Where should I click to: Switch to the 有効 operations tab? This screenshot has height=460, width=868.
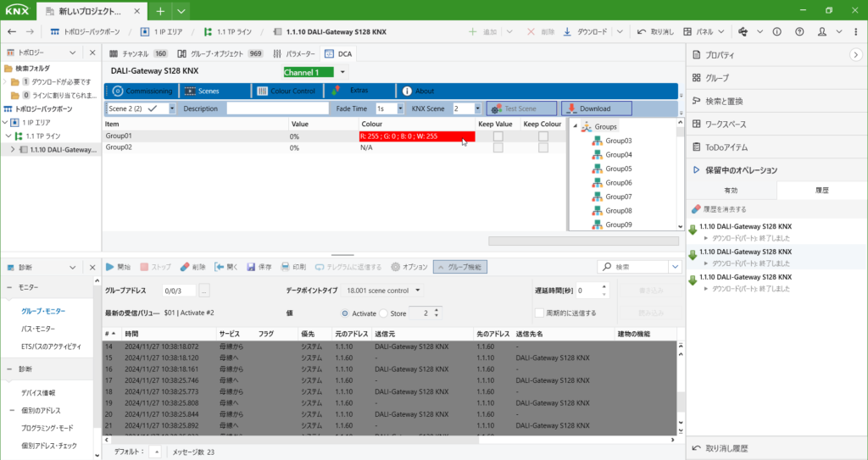pyautogui.click(x=731, y=190)
